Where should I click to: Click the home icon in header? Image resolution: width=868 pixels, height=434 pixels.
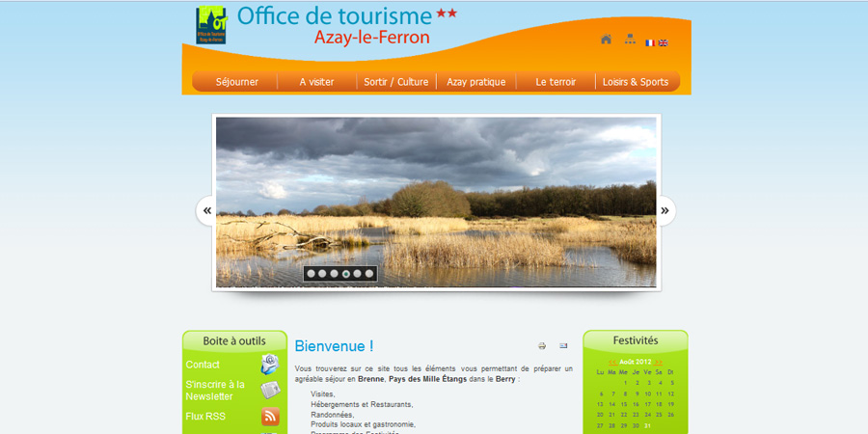pos(606,40)
